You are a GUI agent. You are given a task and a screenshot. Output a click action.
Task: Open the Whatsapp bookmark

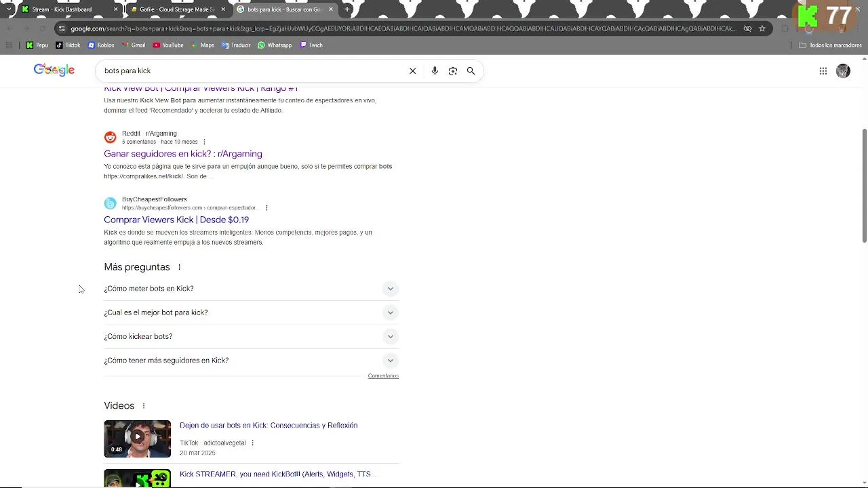coord(275,45)
